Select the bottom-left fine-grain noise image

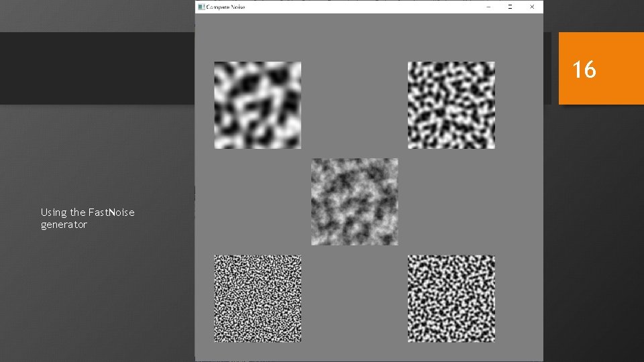[x=258, y=298]
